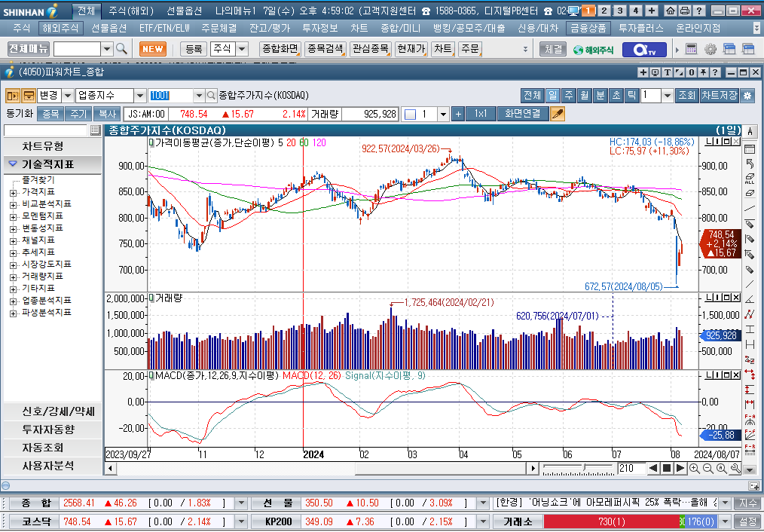Click the first orange layout icon left of 변경
The image size is (764, 532).
pos(13,96)
